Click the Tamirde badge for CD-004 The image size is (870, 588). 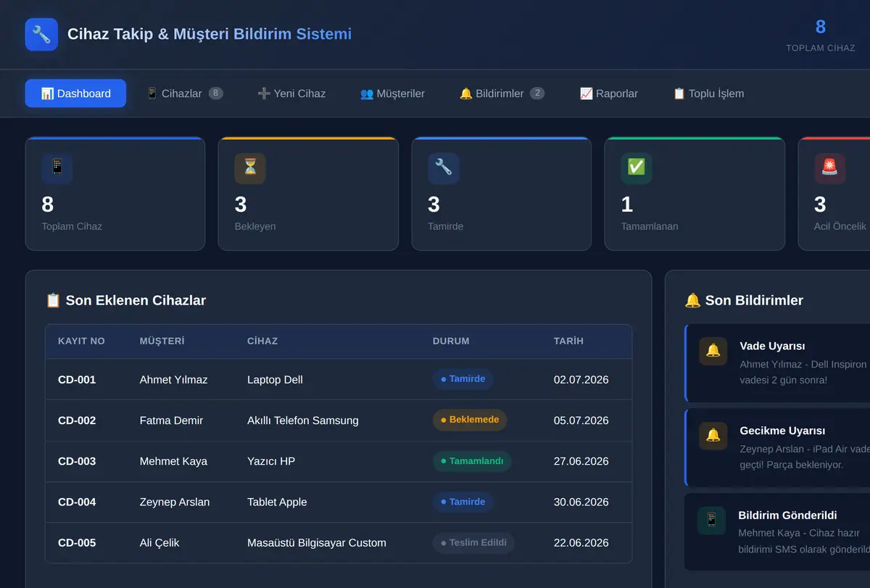coord(463,502)
